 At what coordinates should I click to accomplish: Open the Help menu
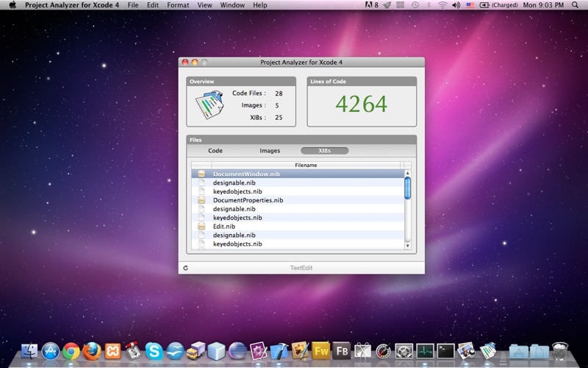pos(260,5)
